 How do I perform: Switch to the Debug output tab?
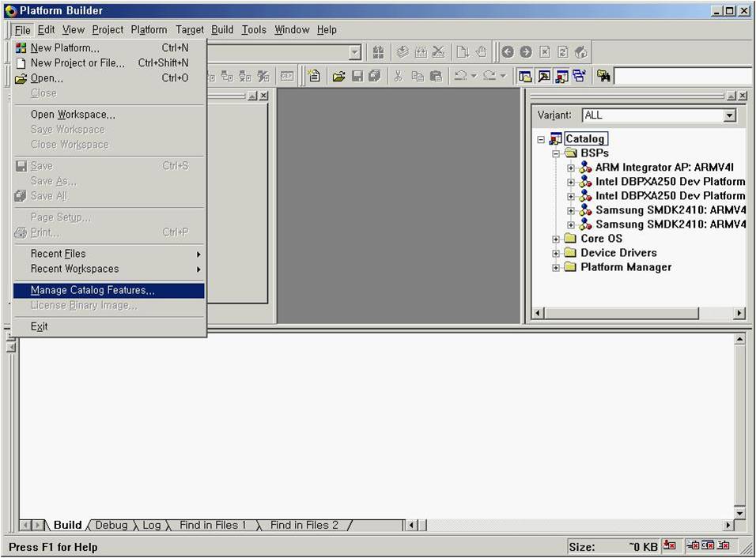click(x=111, y=525)
